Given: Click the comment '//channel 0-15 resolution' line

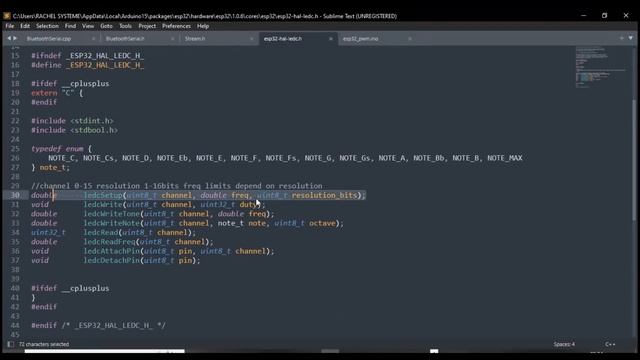Looking at the screenshot, I should click(x=177, y=186).
